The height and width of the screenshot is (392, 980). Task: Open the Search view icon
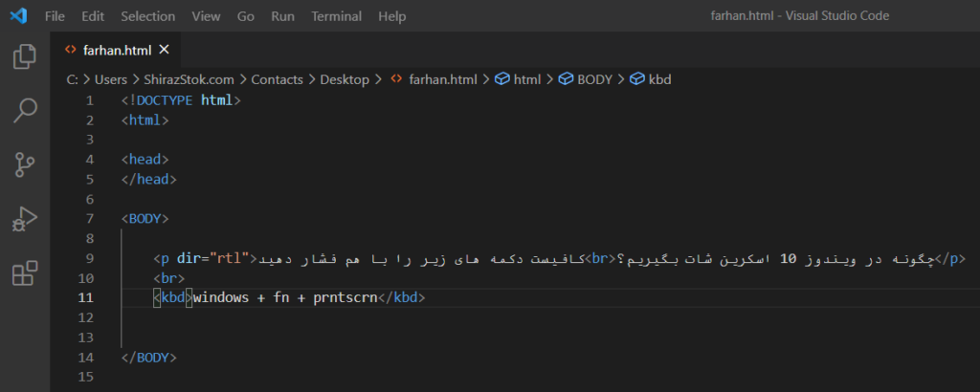[x=24, y=111]
